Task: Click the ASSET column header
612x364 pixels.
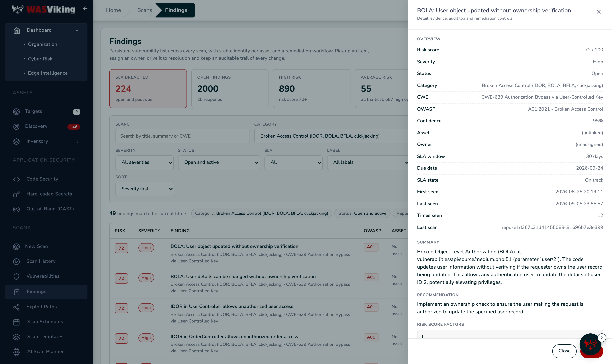Action: pyautogui.click(x=399, y=231)
